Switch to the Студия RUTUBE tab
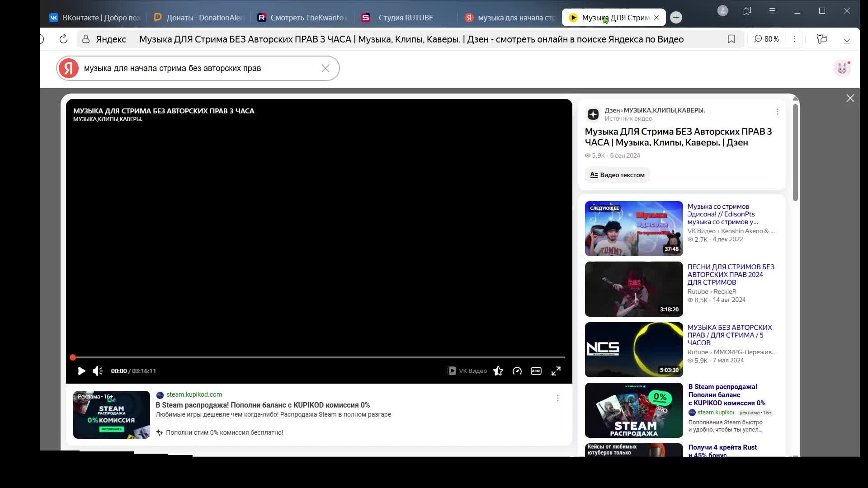This screenshot has height=488, width=868. point(405,18)
